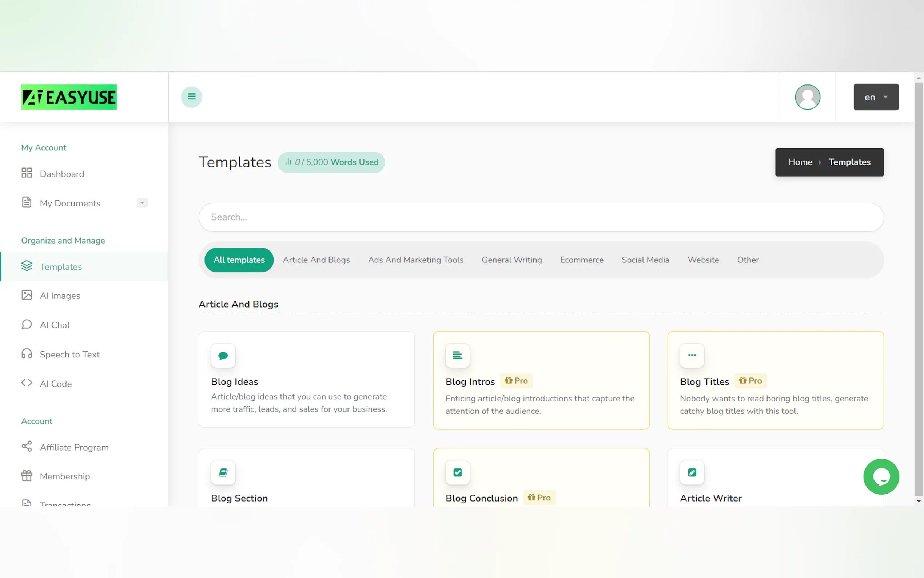
Task: Click the Blog Intros text lines icon
Action: click(x=457, y=356)
